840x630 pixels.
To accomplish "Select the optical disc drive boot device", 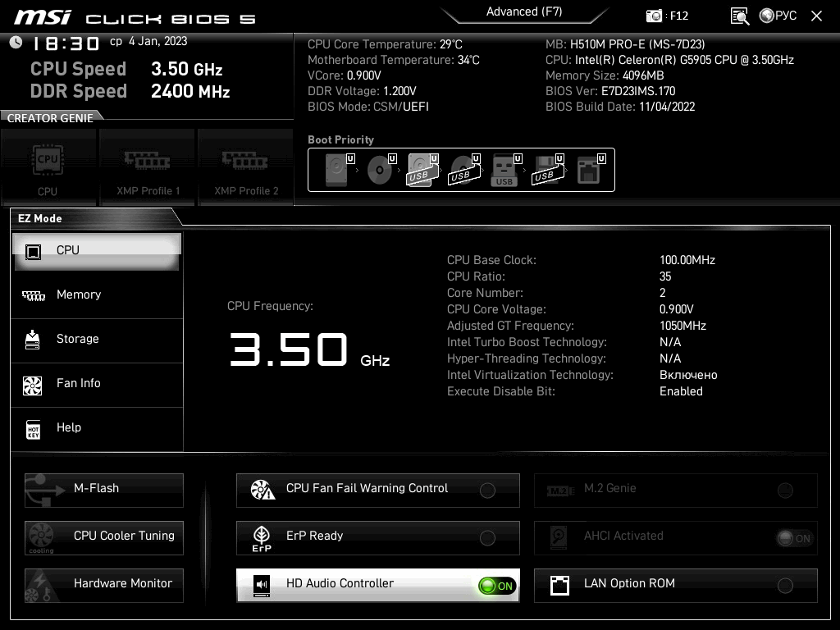I will tap(381, 170).
